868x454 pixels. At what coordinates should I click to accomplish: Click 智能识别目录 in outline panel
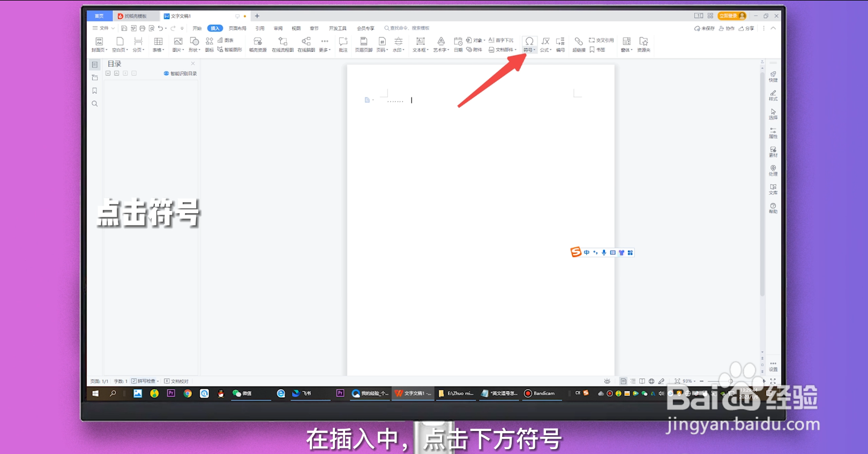point(181,73)
